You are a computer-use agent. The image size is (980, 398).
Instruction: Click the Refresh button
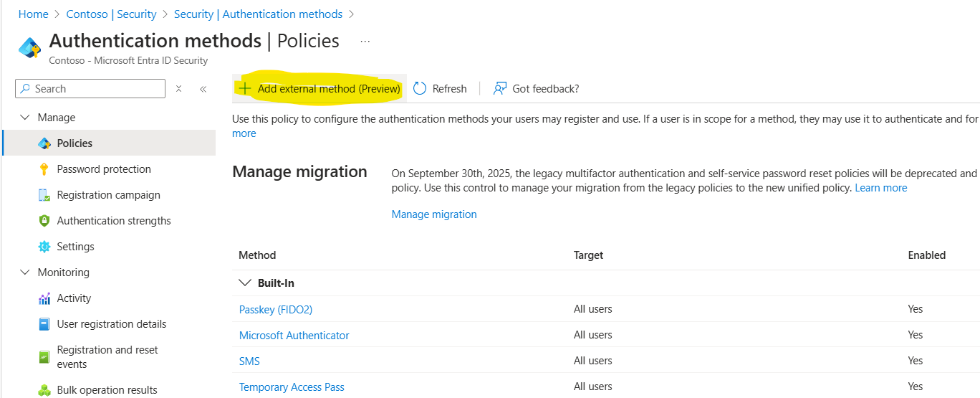[x=440, y=89]
